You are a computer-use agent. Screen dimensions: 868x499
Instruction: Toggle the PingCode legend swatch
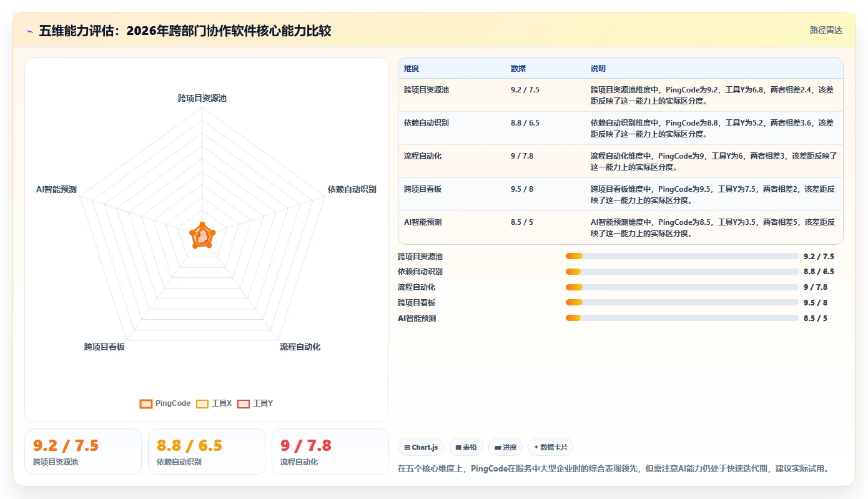(x=146, y=403)
